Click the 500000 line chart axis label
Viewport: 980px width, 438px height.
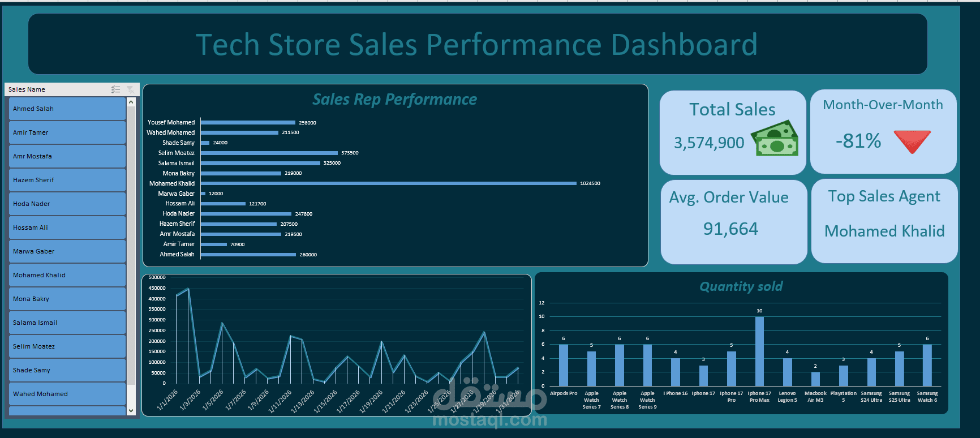point(157,277)
